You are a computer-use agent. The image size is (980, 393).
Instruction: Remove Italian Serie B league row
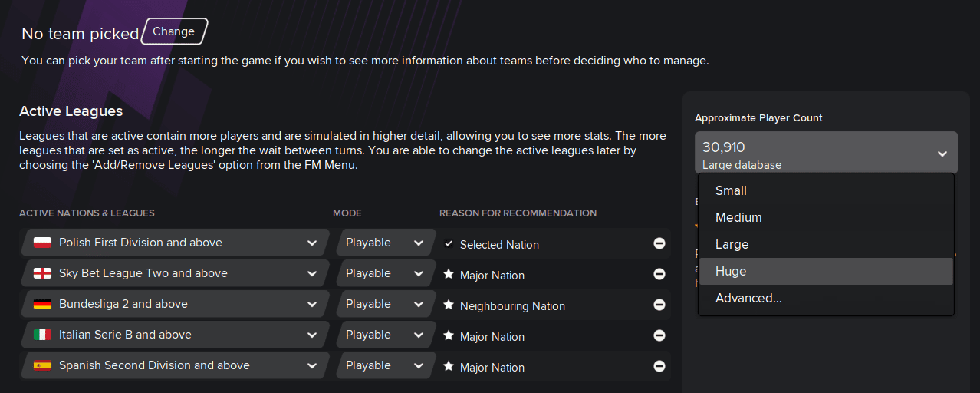(x=659, y=335)
